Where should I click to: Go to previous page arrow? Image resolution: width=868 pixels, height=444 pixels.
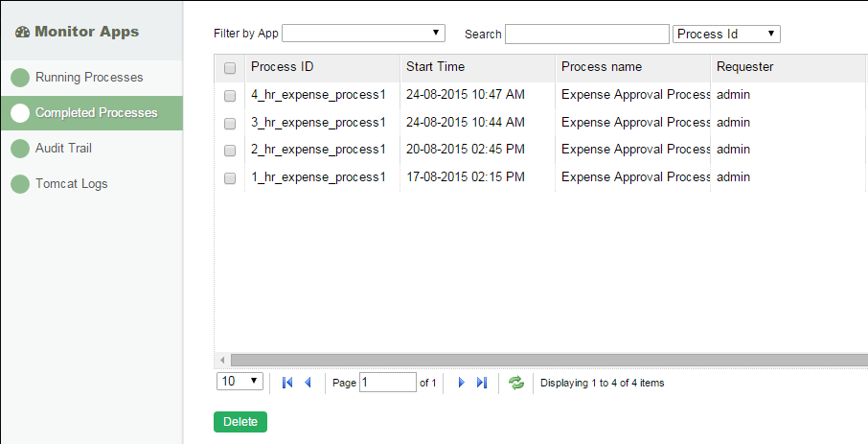click(x=308, y=383)
